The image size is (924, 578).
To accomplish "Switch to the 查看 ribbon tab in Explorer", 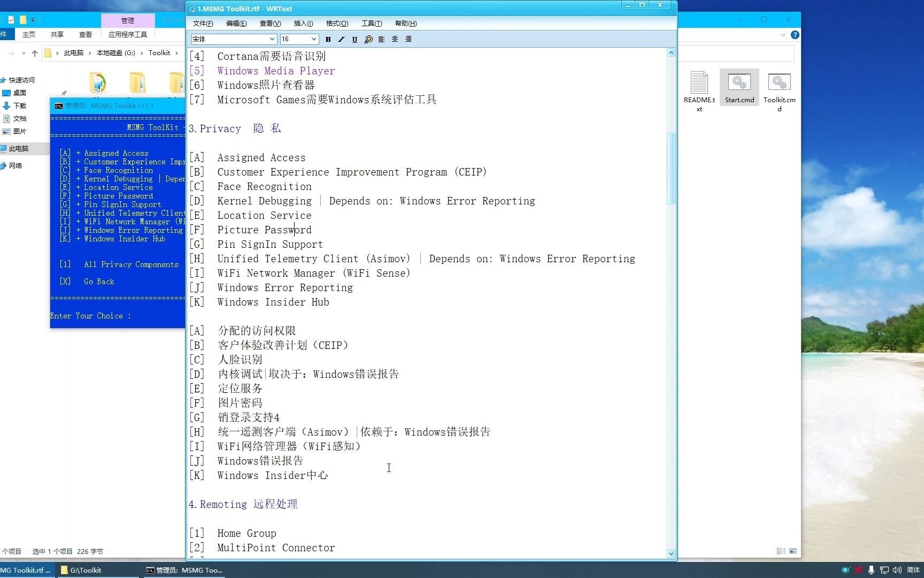I will point(86,34).
